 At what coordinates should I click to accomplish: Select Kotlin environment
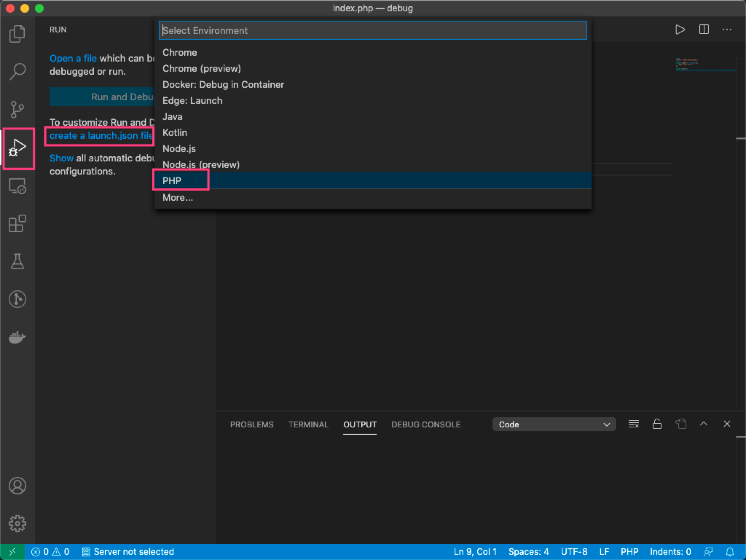click(373, 133)
